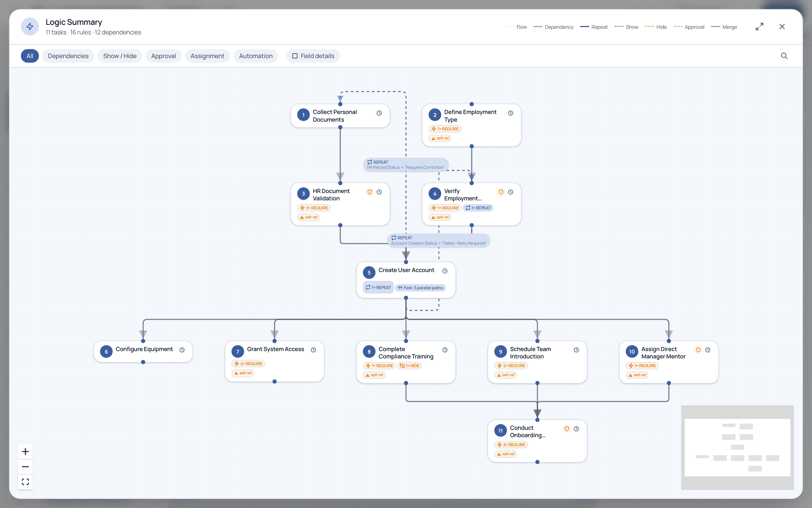Click self-ref warning on Define Employment Type
Viewport: 812px width, 508px height.
pos(440,138)
